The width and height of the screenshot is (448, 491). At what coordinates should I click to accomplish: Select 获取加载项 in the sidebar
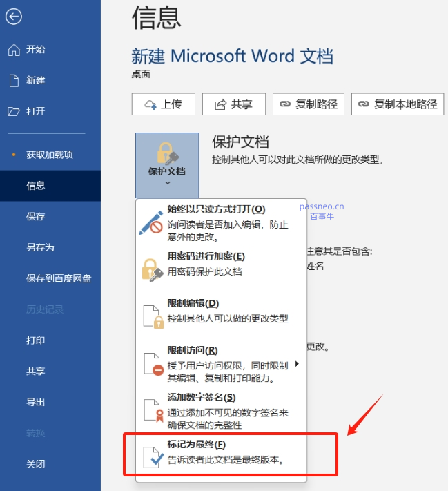point(50,155)
